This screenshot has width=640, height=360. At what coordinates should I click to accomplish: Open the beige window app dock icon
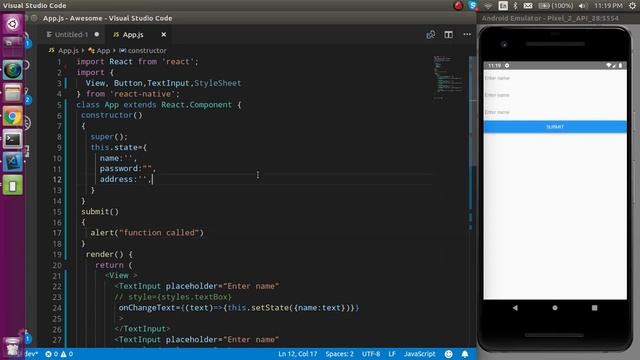pos(12,93)
